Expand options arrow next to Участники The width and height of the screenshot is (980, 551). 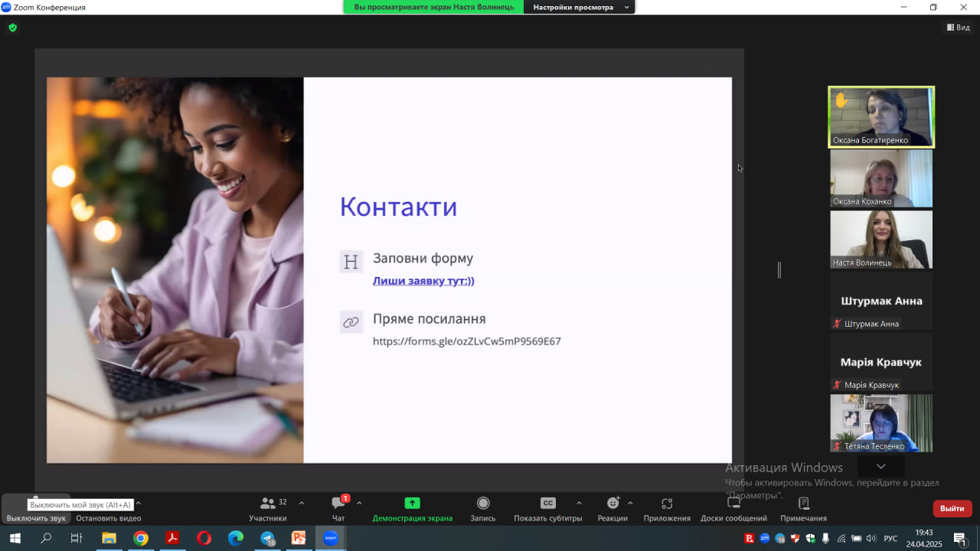point(301,503)
